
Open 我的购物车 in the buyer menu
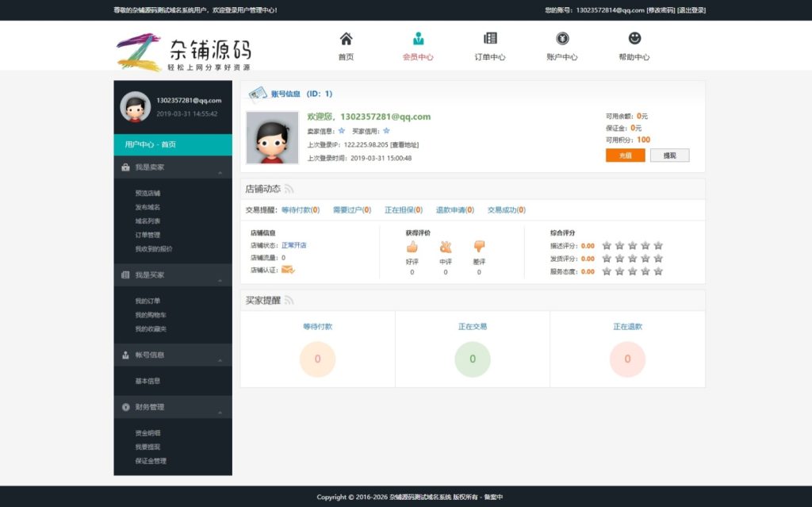tap(151, 315)
